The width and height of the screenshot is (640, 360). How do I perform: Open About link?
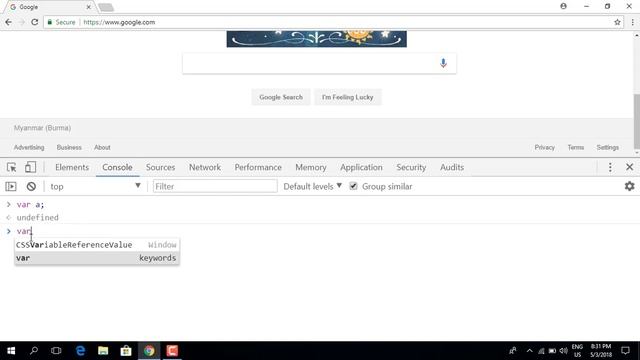(x=102, y=147)
